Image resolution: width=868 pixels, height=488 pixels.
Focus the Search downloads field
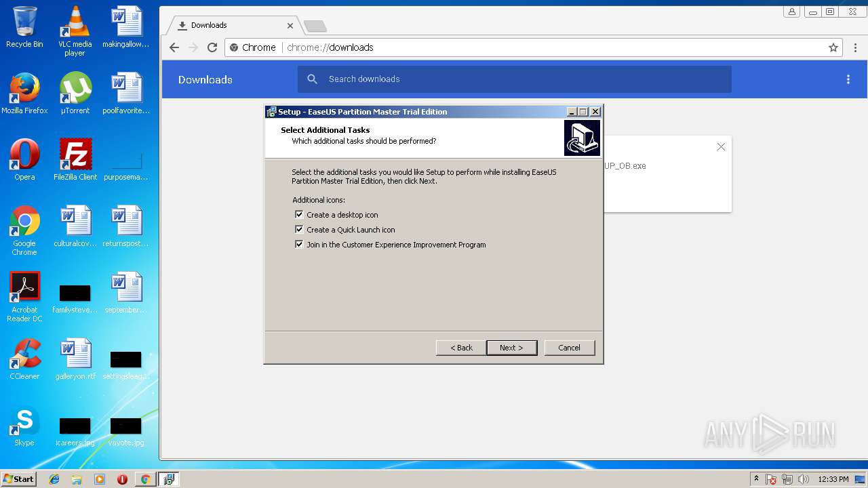click(x=515, y=79)
